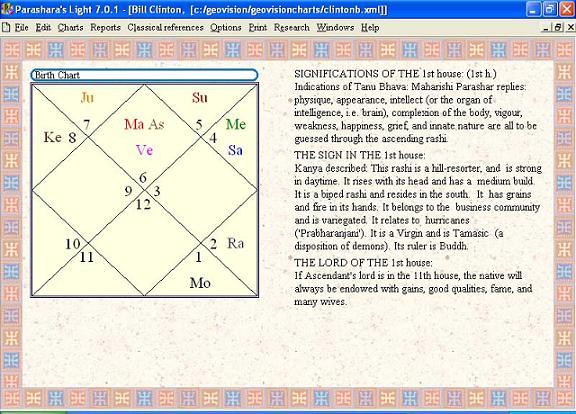Click the document icon beside File menu
Image resolution: width=576 pixels, height=414 pixels.
coord(6,27)
